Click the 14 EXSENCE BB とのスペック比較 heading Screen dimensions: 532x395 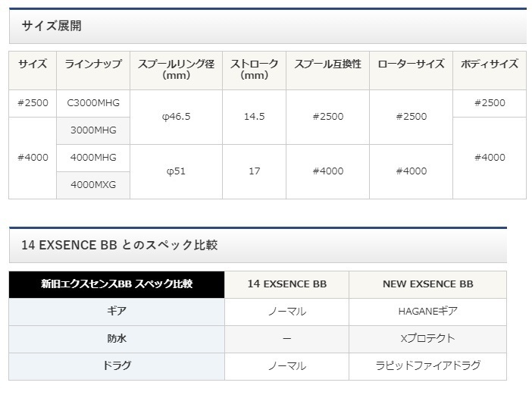tap(120, 245)
